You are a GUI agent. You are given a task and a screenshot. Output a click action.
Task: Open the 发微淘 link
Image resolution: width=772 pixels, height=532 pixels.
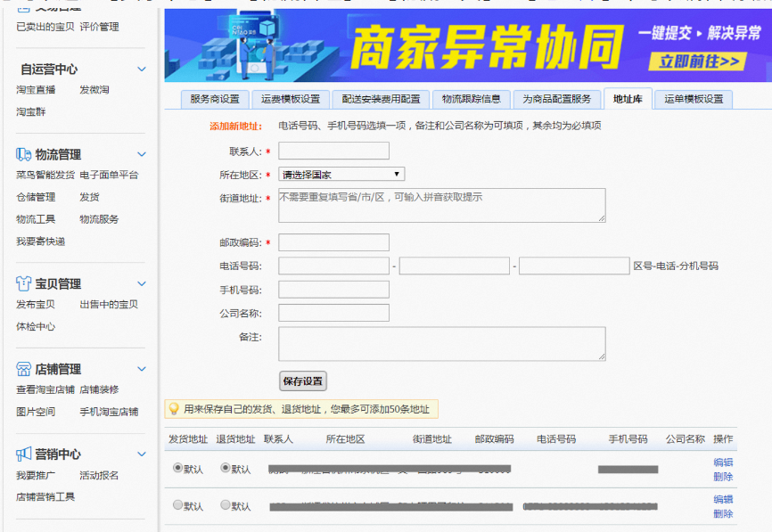(94, 90)
